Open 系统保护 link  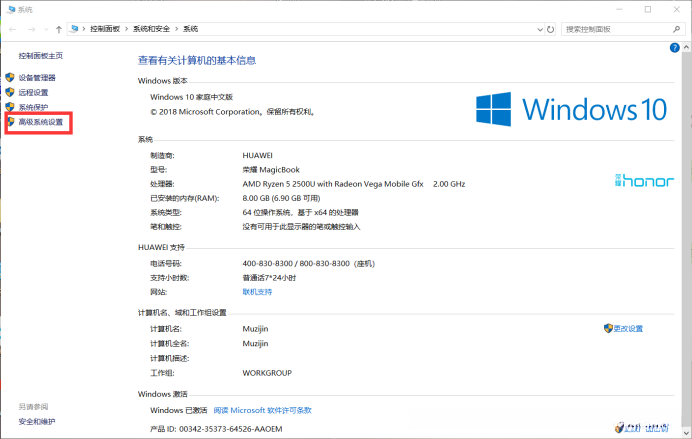34,107
